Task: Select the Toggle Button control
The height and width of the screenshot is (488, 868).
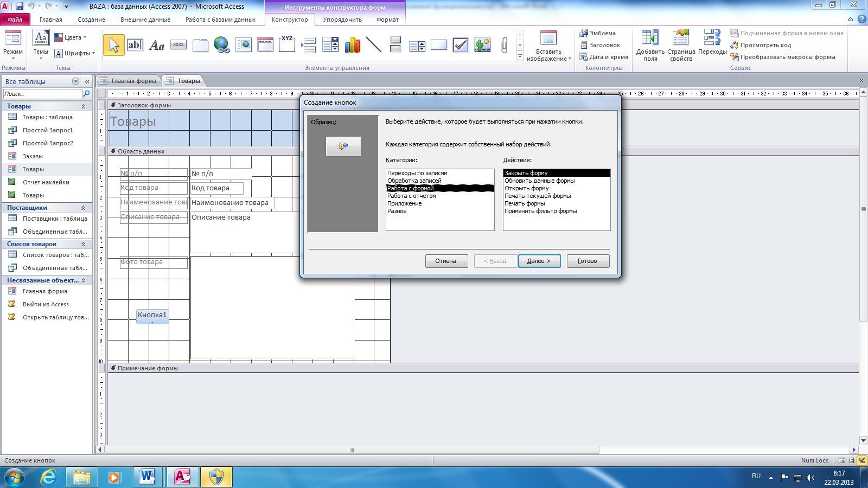Action: click(x=395, y=45)
